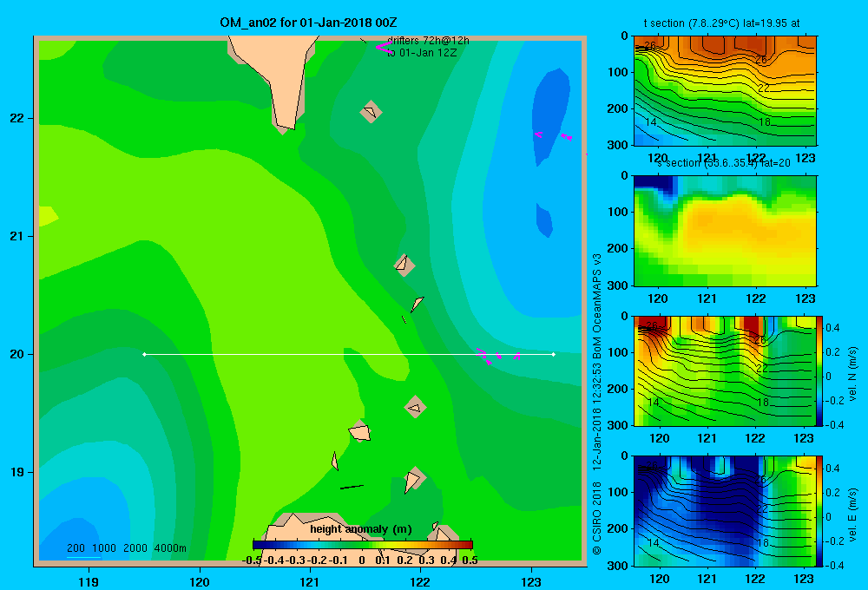
Task: Click the "s section" salinity panel title
Action: 724,163
